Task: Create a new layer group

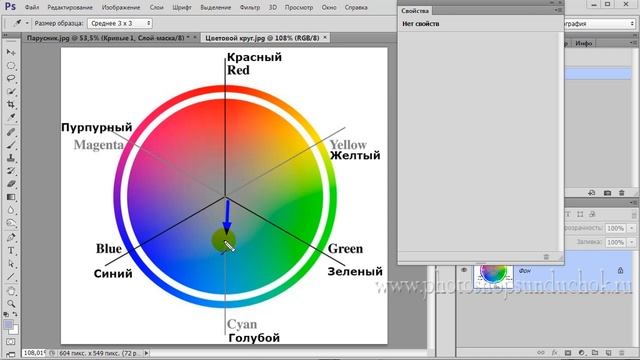Action: click(x=595, y=352)
